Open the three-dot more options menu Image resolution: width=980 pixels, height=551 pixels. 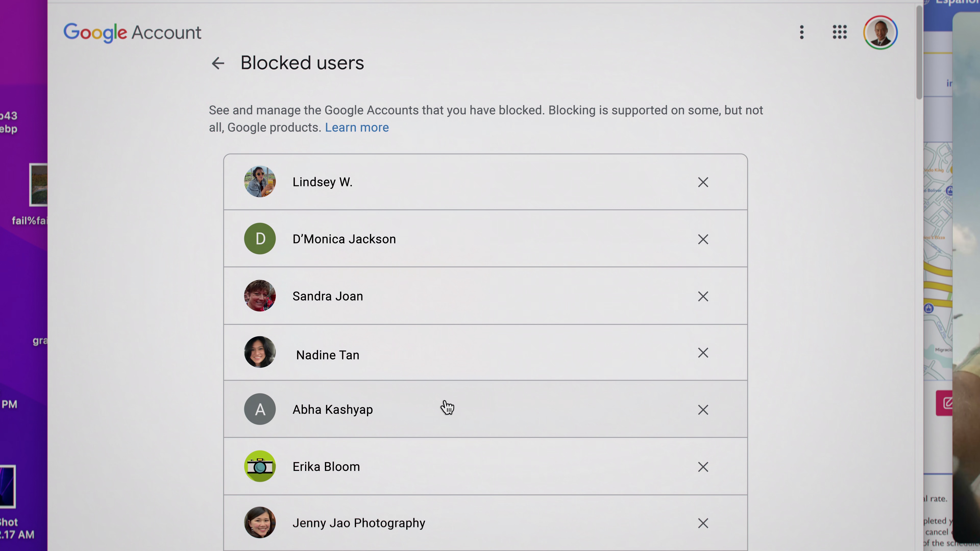pyautogui.click(x=802, y=32)
